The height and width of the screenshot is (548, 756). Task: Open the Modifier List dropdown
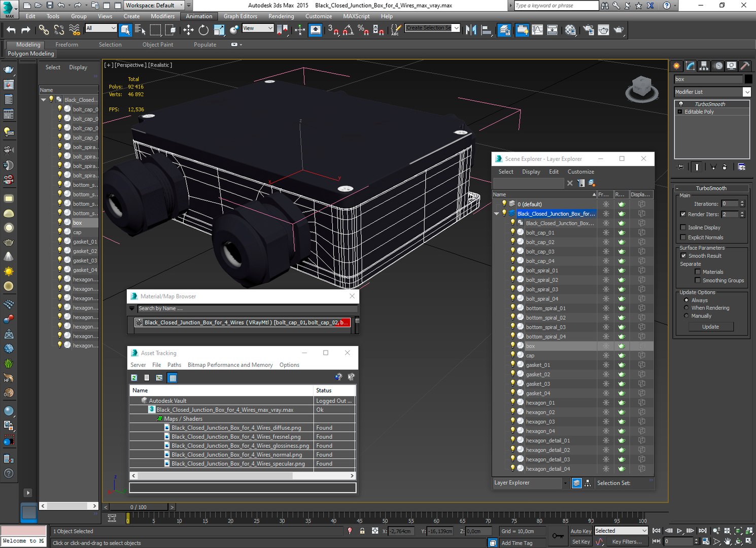746,92
